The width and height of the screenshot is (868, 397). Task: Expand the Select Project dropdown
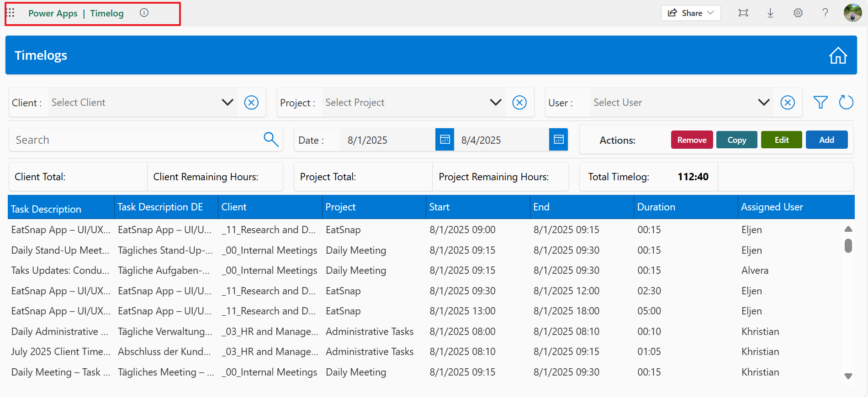(496, 103)
